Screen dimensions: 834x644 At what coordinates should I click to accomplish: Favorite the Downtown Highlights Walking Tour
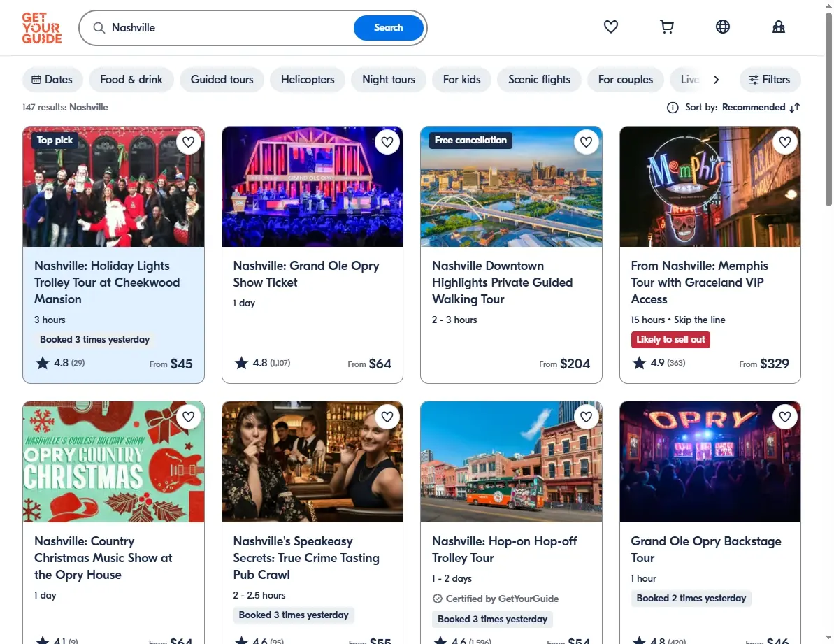[x=586, y=142]
